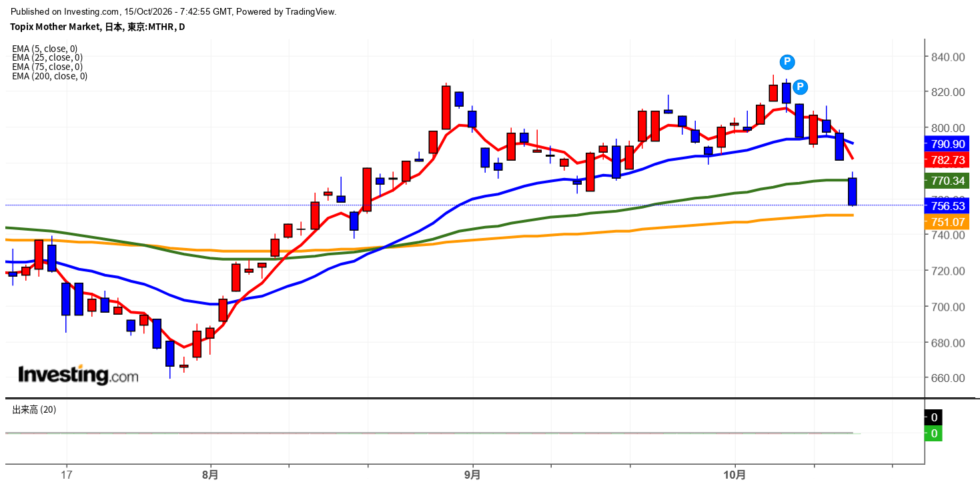This screenshot has width=980, height=486.
Task: Click the 820.00 price axis tick
Action: pyautogui.click(x=948, y=92)
